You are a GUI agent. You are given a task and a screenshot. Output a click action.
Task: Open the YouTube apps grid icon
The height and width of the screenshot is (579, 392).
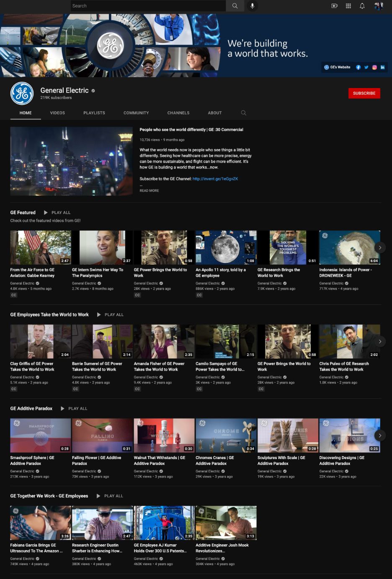(x=348, y=6)
